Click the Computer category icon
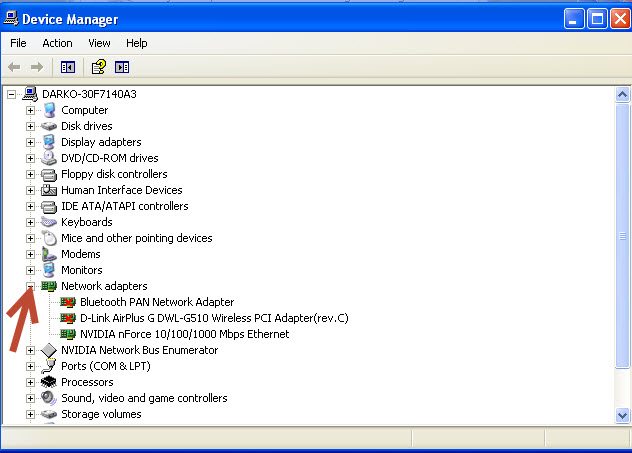This screenshot has height=453, width=632. [x=49, y=110]
